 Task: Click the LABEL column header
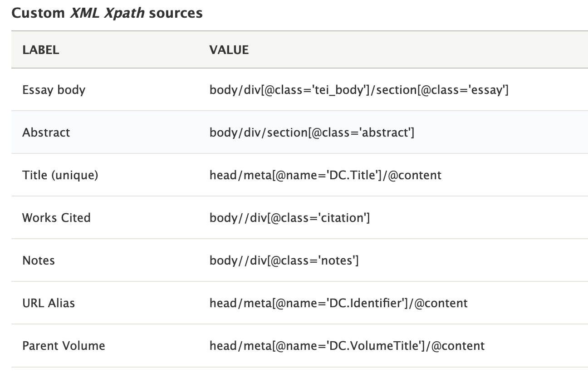tap(41, 50)
